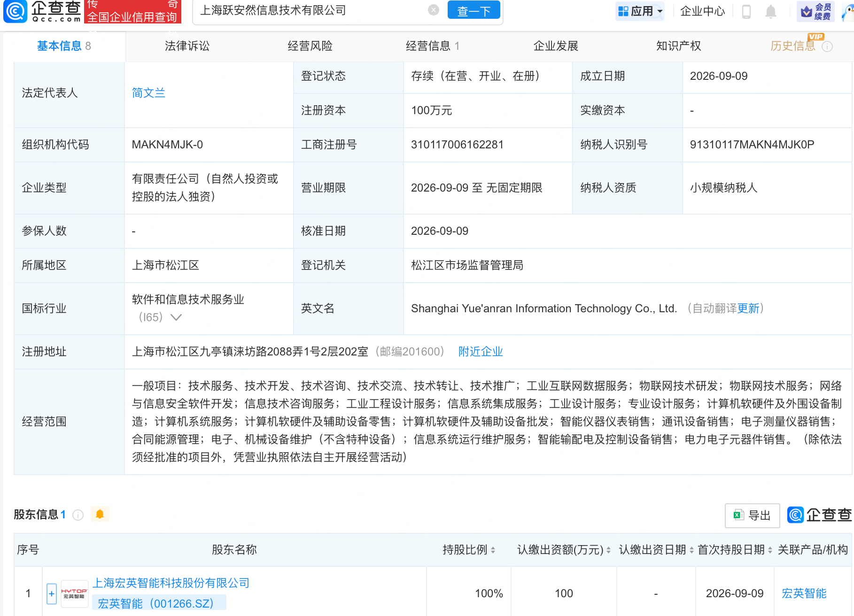Open legal representative 简文兰 link
The width and height of the screenshot is (854, 616).
[x=148, y=93]
